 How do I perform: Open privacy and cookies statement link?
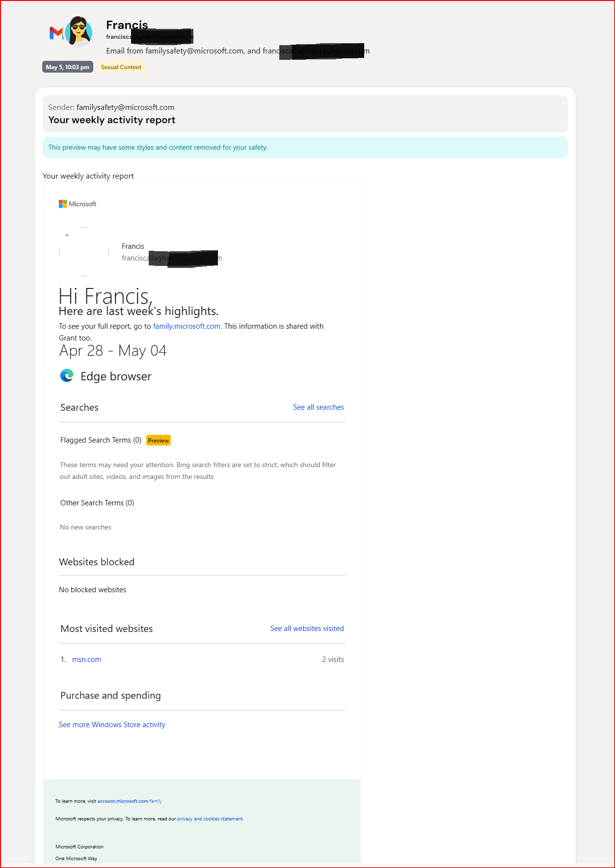tap(210, 819)
